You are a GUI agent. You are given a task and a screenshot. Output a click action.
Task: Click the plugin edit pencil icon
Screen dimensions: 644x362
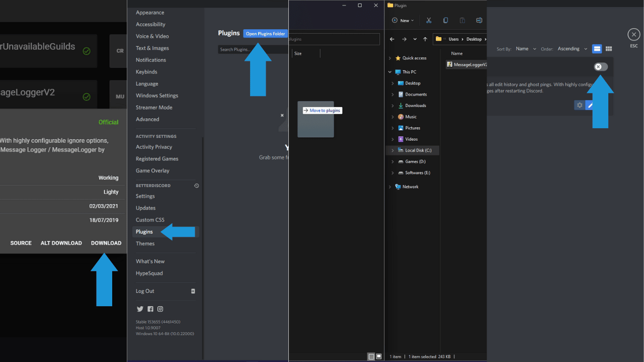click(x=590, y=105)
